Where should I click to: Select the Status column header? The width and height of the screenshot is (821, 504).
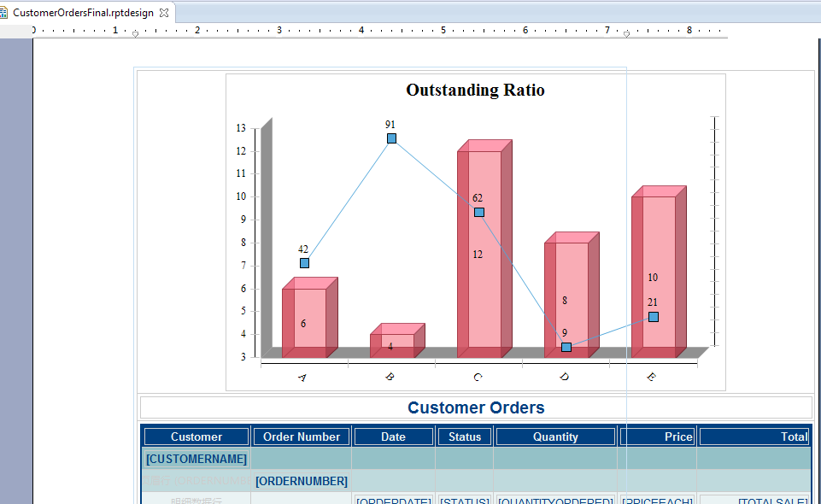[x=465, y=437]
